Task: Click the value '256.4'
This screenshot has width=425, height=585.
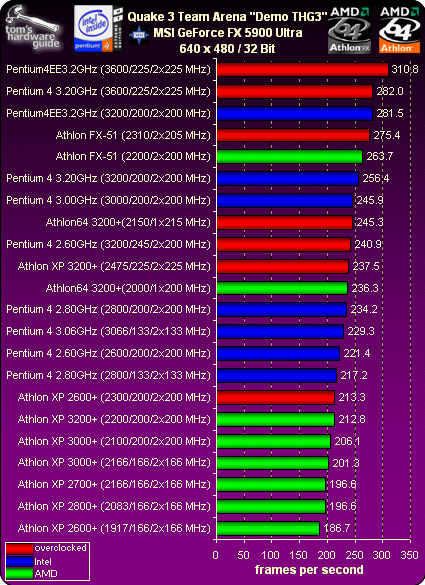Action: pos(375,179)
